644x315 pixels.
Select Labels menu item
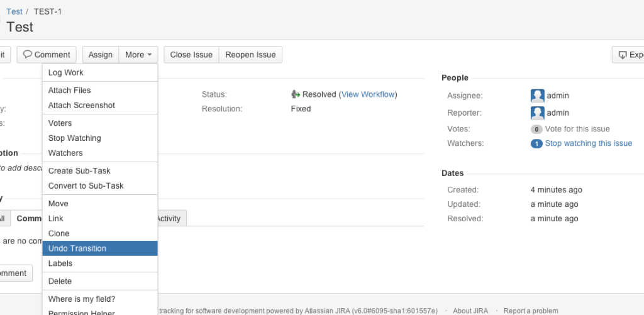click(x=100, y=263)
